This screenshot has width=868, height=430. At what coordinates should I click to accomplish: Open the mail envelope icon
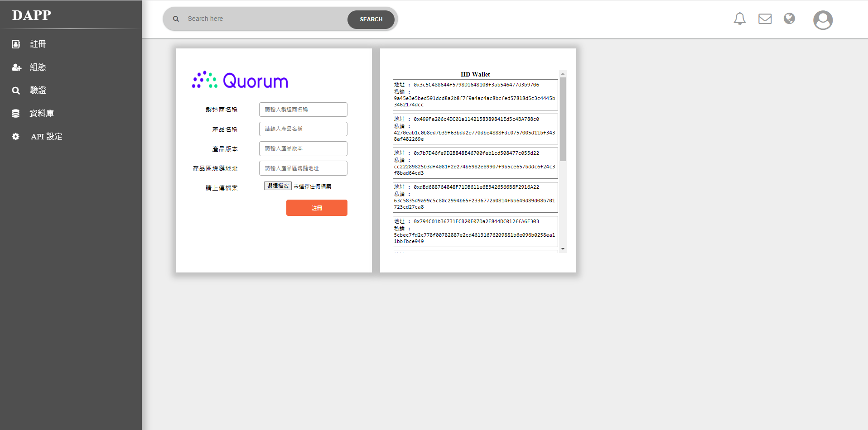[x=765, y=19]
